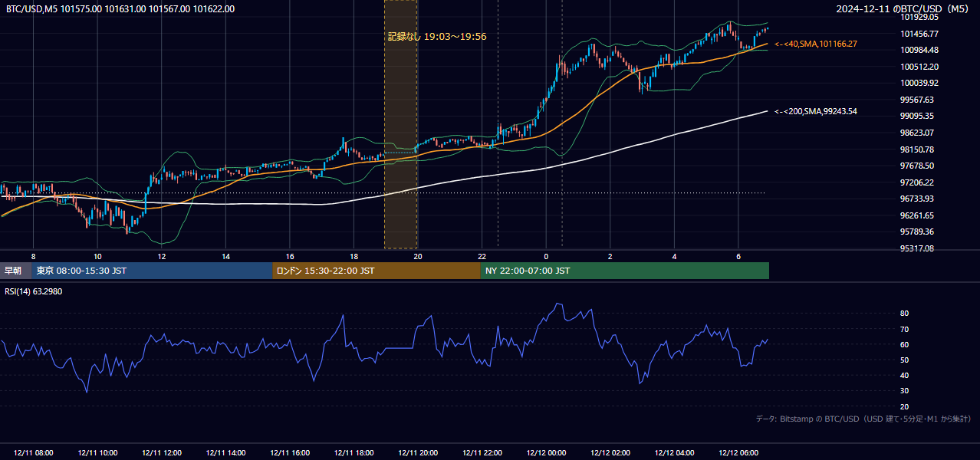Screen dimensions: 980x460
Task: Click price axis value 97206.22
Action: [916, 182]
